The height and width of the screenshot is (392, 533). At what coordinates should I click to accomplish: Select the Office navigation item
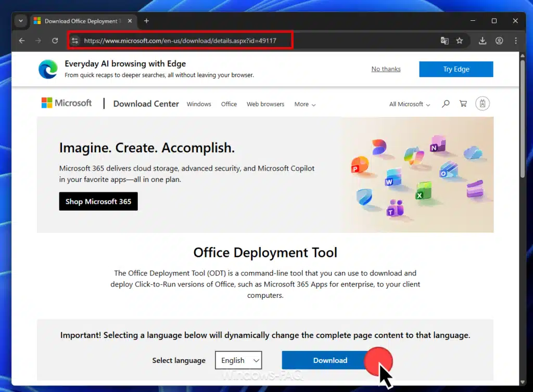(x=229, y=104)
